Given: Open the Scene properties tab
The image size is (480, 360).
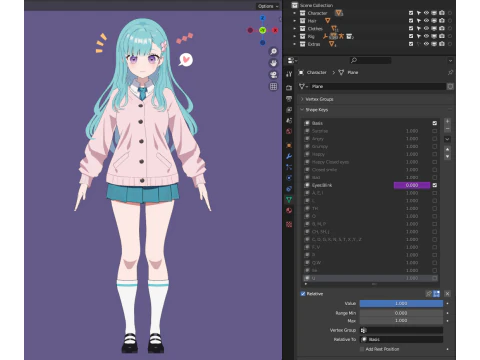Looking at the screenshot, I should (289, 121).
